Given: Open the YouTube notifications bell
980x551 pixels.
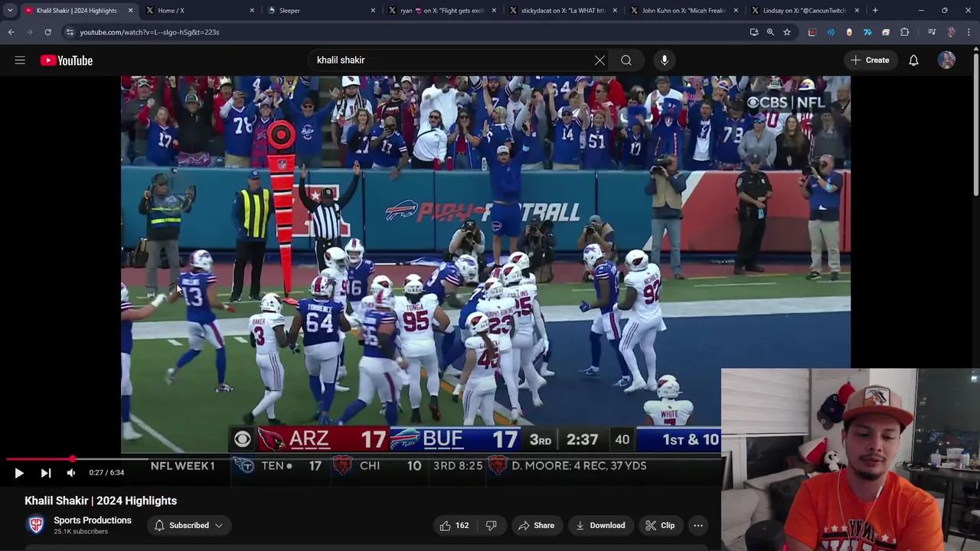Looking at the screenshot, I should coord(913,60).
